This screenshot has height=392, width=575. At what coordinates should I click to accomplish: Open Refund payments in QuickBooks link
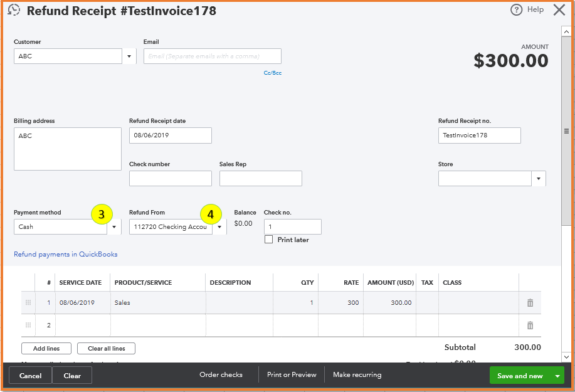point(66,255)
